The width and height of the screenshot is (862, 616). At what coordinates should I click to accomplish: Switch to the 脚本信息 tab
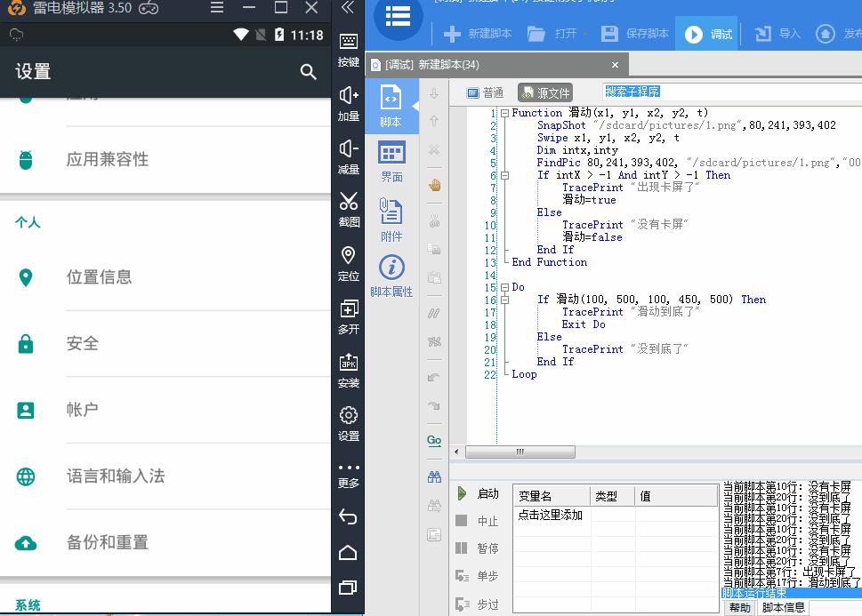[783, 608]
